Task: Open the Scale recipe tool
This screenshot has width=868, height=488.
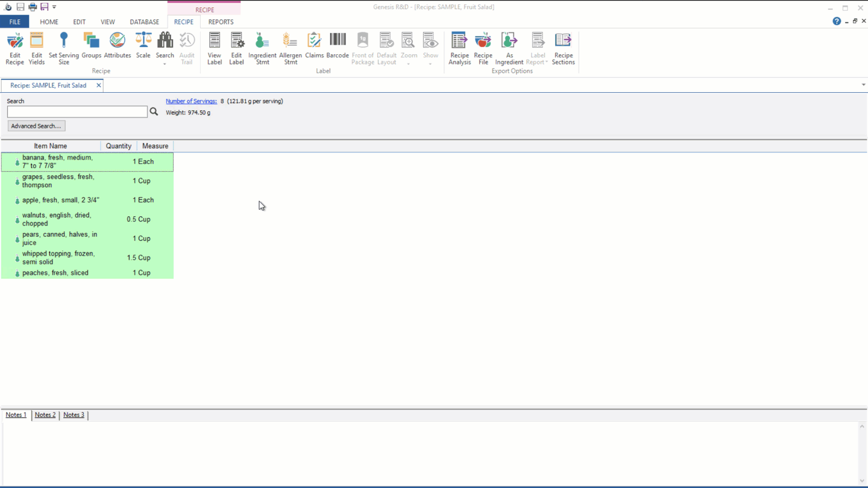Action: pos(143,46)
